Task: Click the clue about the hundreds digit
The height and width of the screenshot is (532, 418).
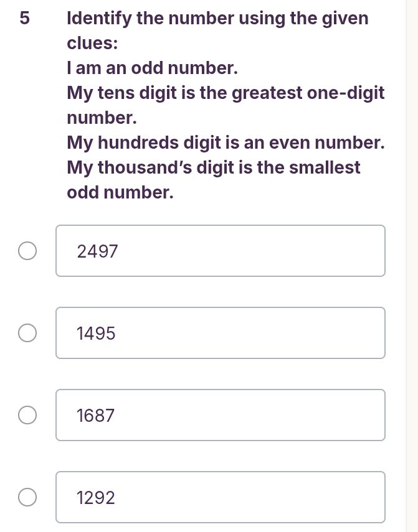Action: (226, 142)
